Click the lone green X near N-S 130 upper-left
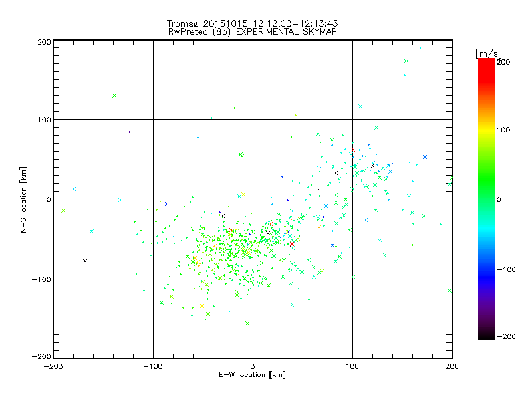This screenshot has height=399, width=532. pyautogui.click(x=114, y=96)
